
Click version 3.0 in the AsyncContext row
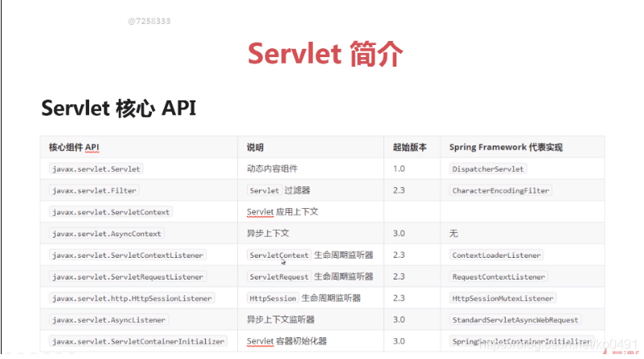399,234
